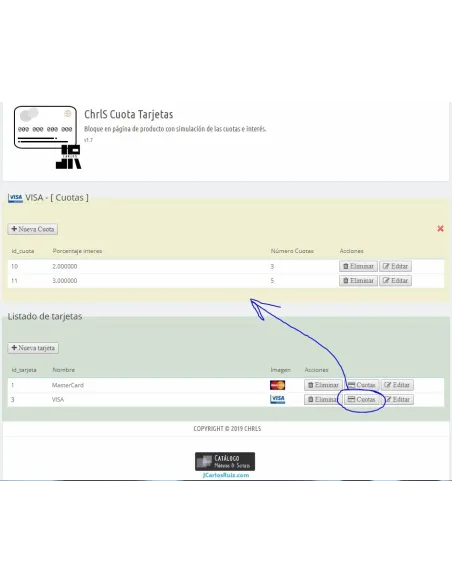Click the Nueva tarjeta button
The image size is (452, 584).
pos(33,348)
